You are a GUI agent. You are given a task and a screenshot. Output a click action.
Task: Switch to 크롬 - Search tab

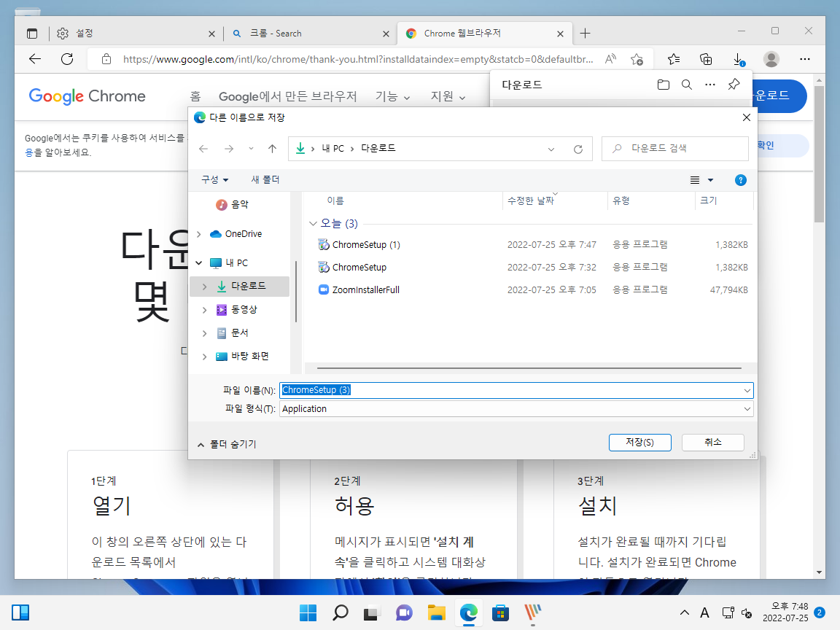[310, 34]
